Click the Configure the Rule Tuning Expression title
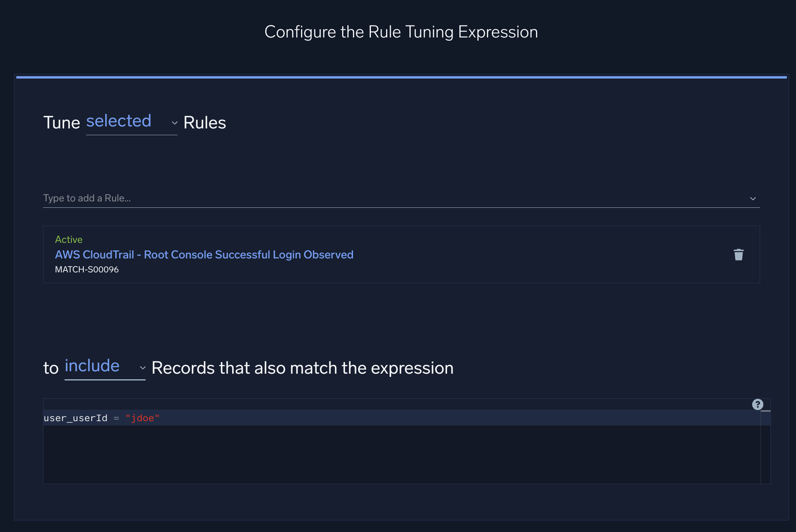 tap(401, 32)
